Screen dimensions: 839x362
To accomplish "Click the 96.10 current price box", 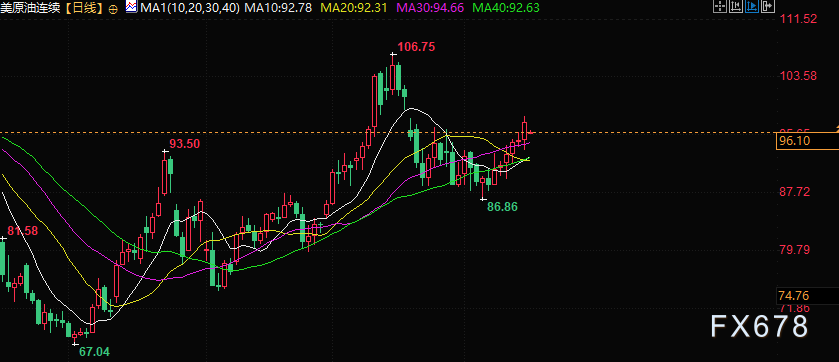I will point(807,141).
